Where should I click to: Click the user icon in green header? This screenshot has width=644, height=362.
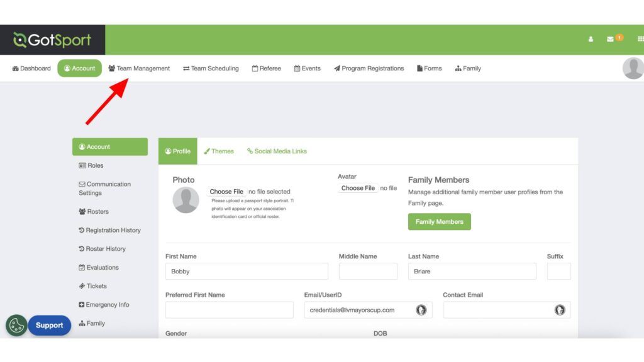(591, 39)
